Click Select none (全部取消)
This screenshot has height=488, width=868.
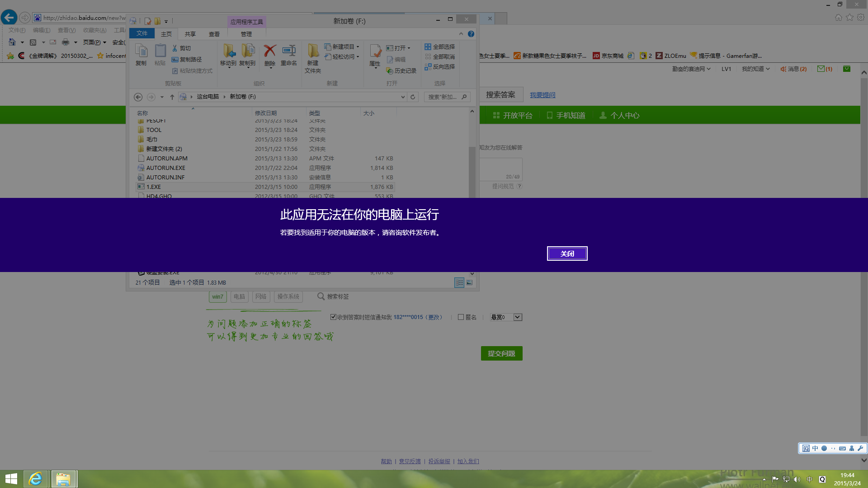point(440,57)
